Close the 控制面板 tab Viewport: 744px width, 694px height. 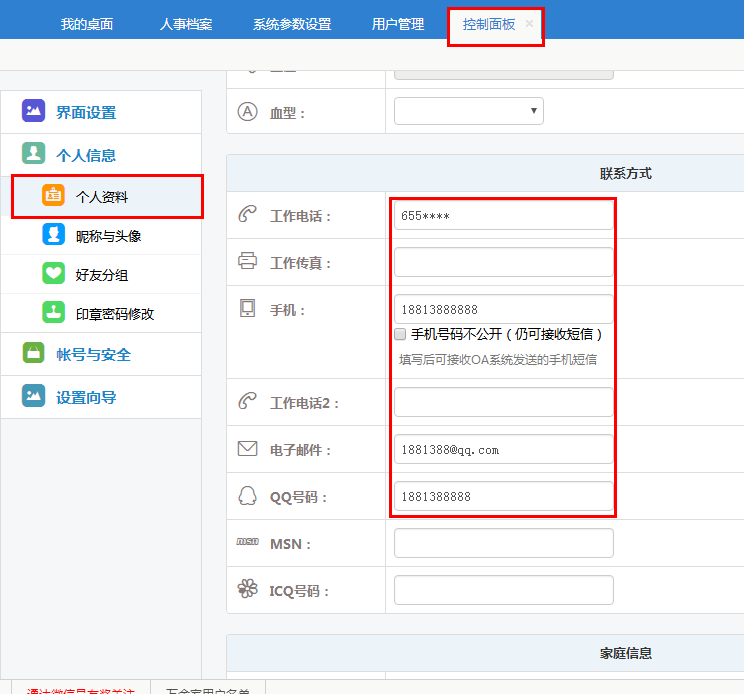click(529, 24)
